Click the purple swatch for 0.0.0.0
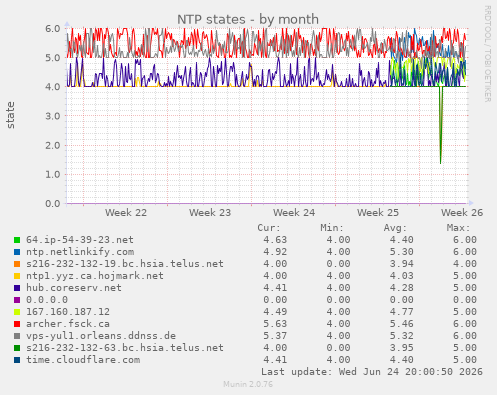This screenshot has width=497, height=395. pos(17,300)
